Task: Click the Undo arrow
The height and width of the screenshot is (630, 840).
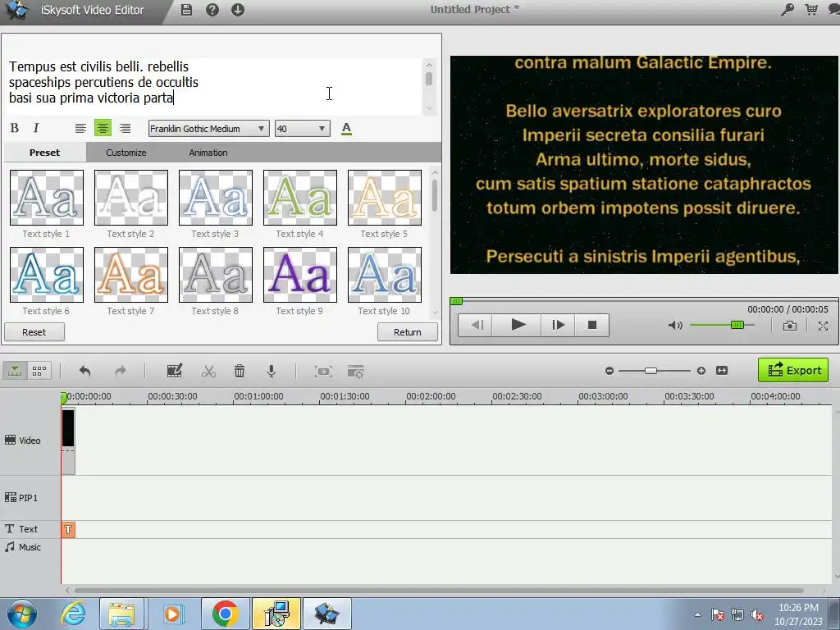Action: tap(84, 371)
